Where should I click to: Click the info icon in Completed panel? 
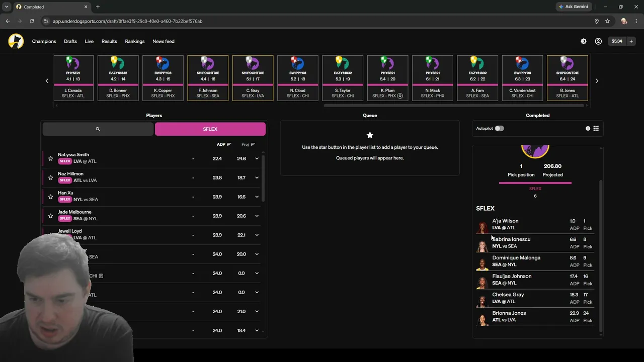588,128
